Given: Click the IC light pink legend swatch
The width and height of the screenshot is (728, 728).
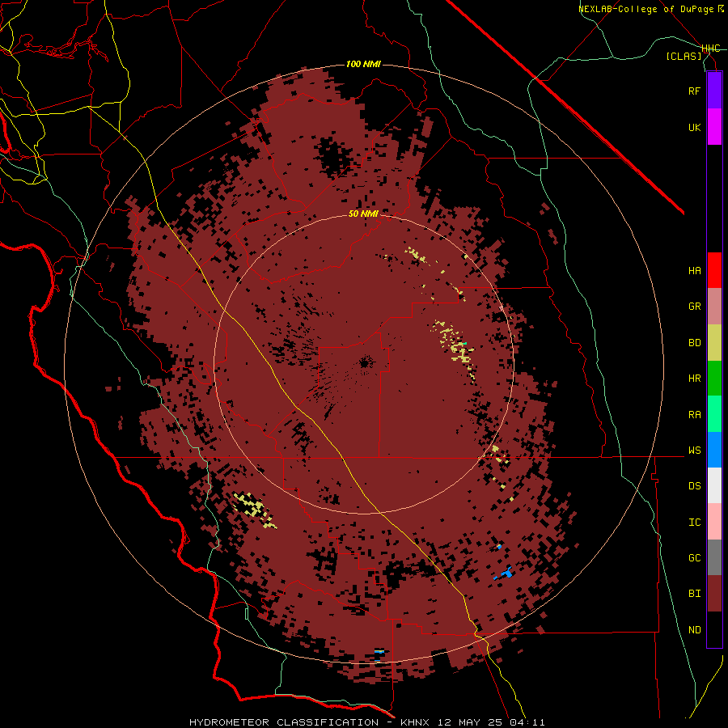Looking at the screenshot, I should point(714,522).
